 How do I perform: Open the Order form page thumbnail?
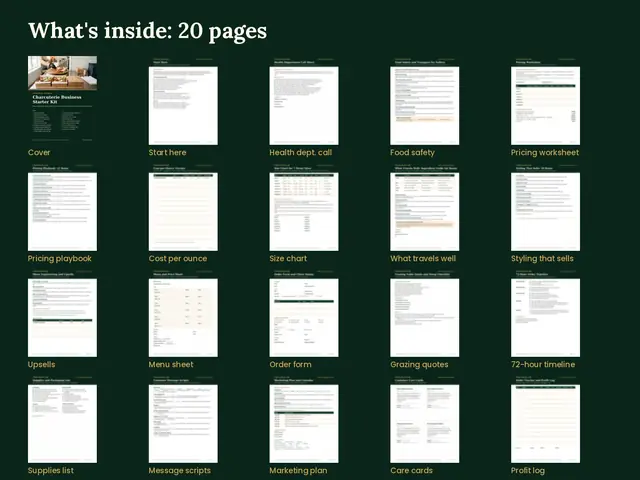(x=304, y=313)
